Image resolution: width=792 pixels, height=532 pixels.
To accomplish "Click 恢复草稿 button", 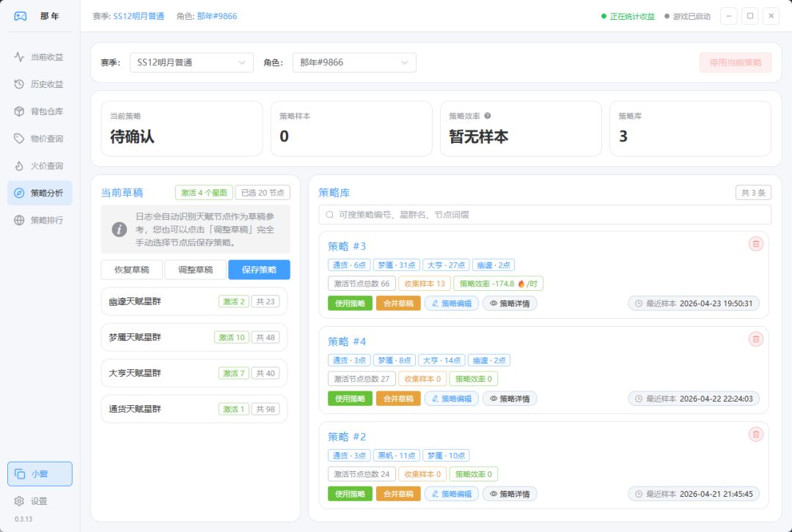I will click(x=132, y=270).
